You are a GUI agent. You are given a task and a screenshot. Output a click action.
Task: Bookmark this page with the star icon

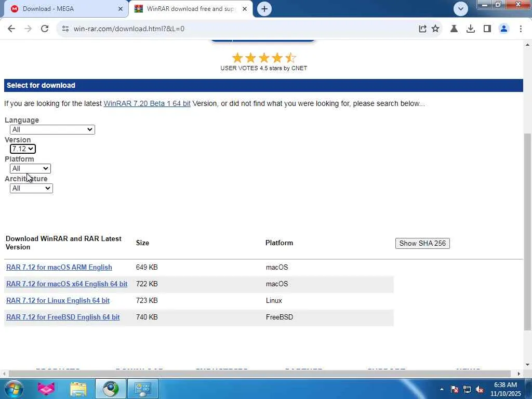(x=435, y=29)
